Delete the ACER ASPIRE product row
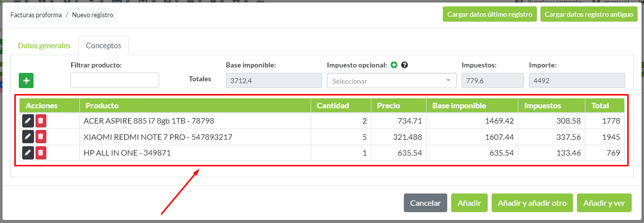 pyautogui.click(x=41, y=121)
